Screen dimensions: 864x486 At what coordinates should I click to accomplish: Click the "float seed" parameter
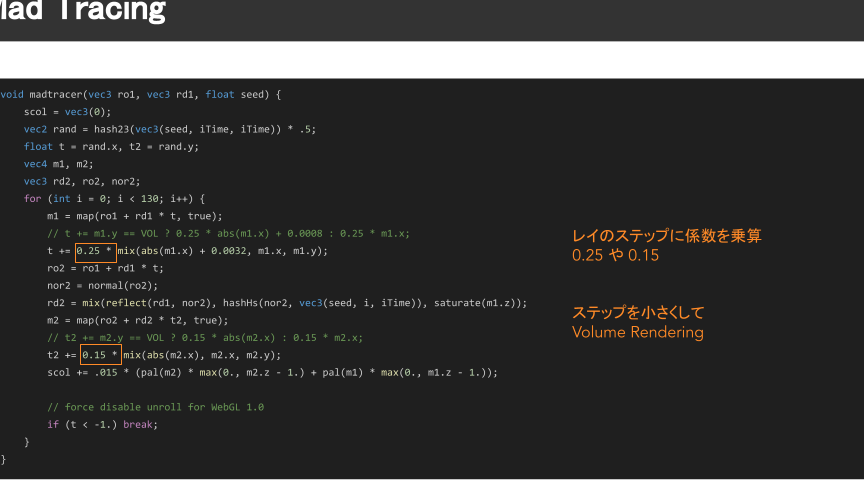(236, 94)
